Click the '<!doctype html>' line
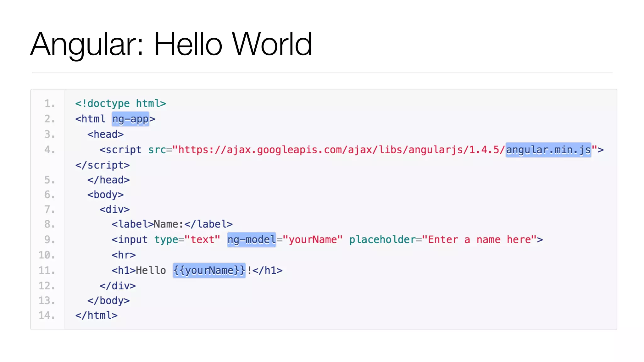 (120, 103)
